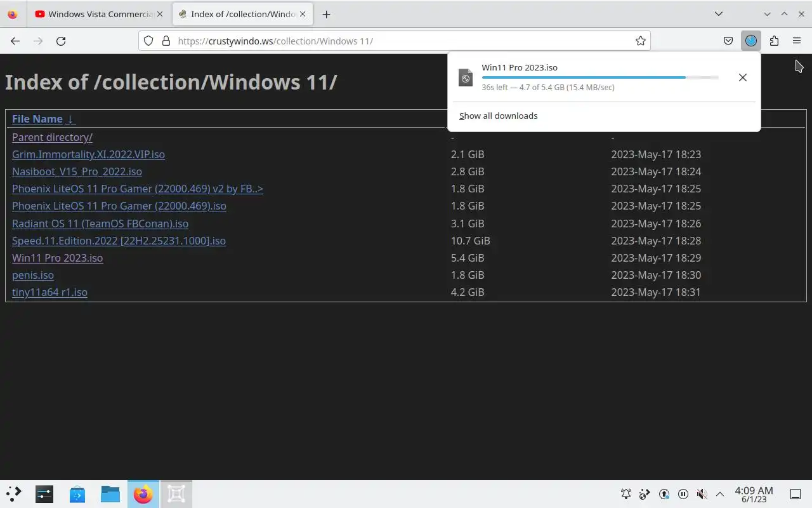Download tiny11a64 r1.iso
Viewport: 812px width, 508px height.
coord(49,292)
